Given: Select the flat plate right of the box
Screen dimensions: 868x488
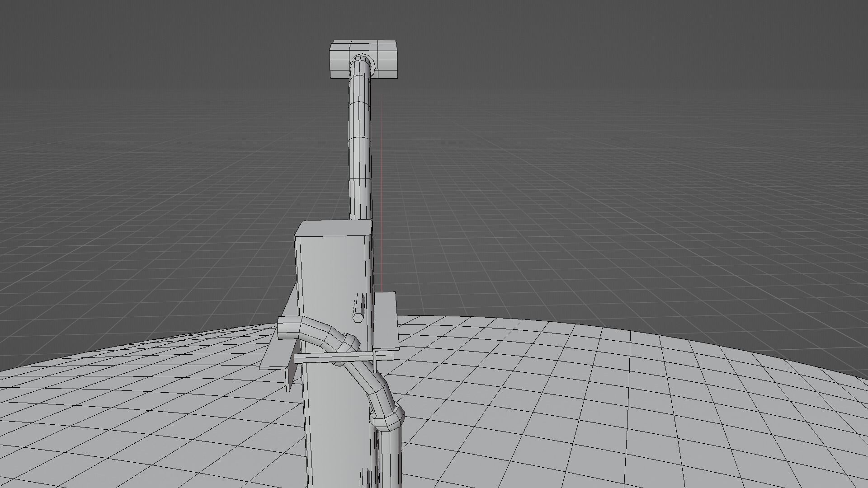Looking at the screenshot, I should point(386,321).
